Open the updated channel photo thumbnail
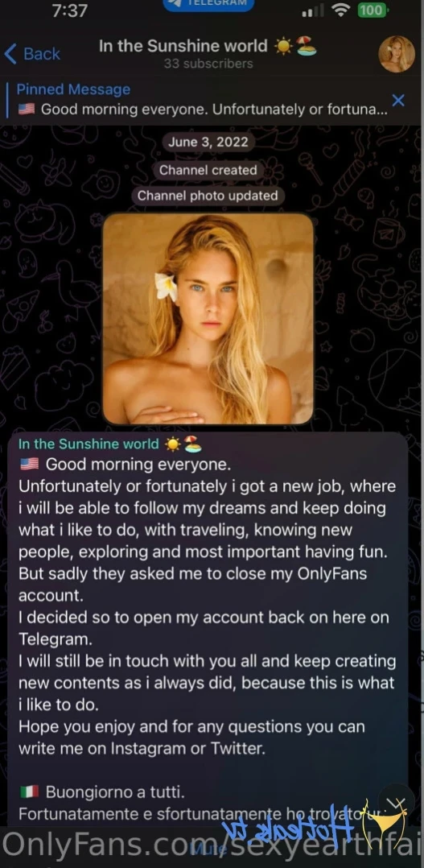This screenshot has width=424, height=868. 208,319
